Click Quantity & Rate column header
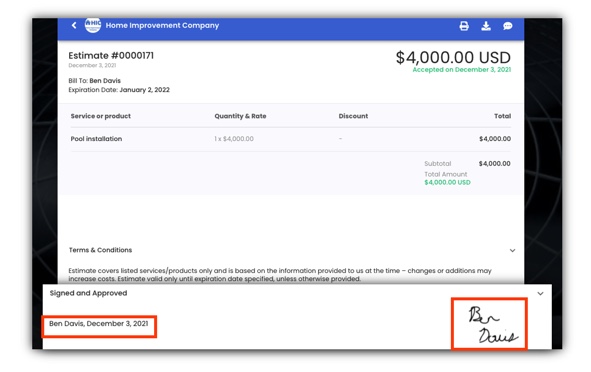The image size is (591, 372). (240, 116)
